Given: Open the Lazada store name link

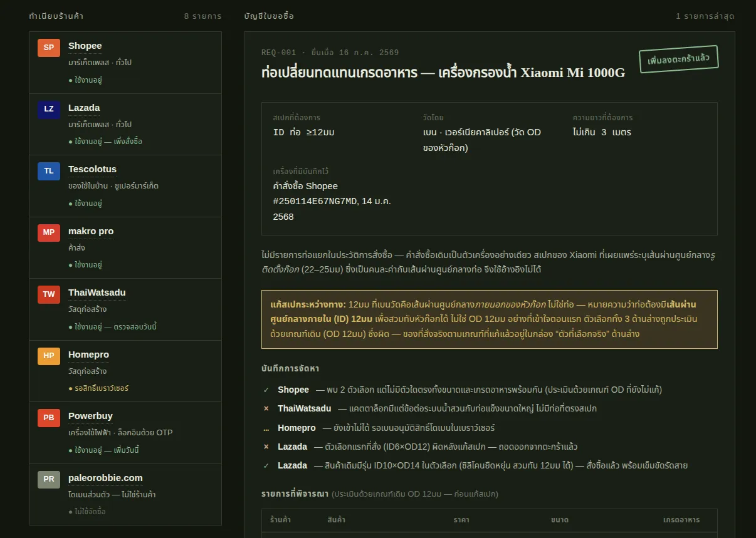Looking at the screenshot, I should click(x=84, y=108).
